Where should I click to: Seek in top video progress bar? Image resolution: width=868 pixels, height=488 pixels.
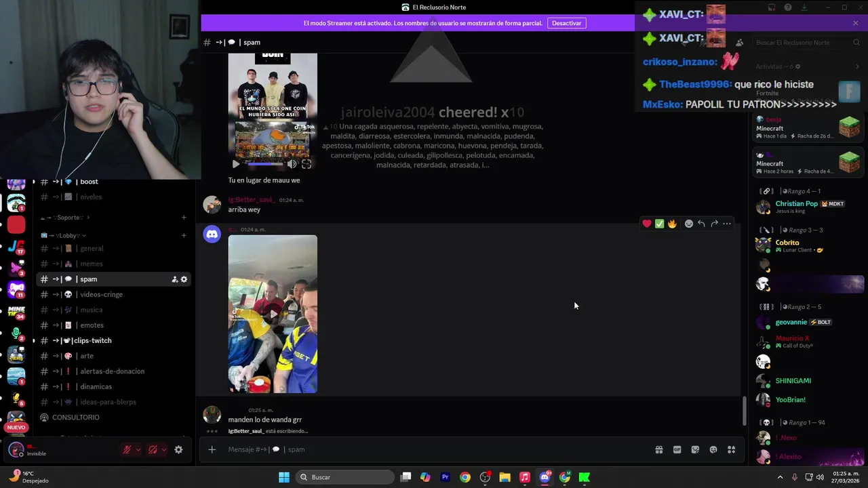point(265,164)
